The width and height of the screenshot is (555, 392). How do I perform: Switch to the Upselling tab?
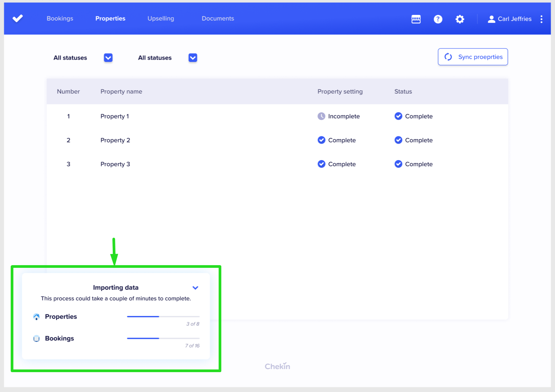(x=161, y=18)
